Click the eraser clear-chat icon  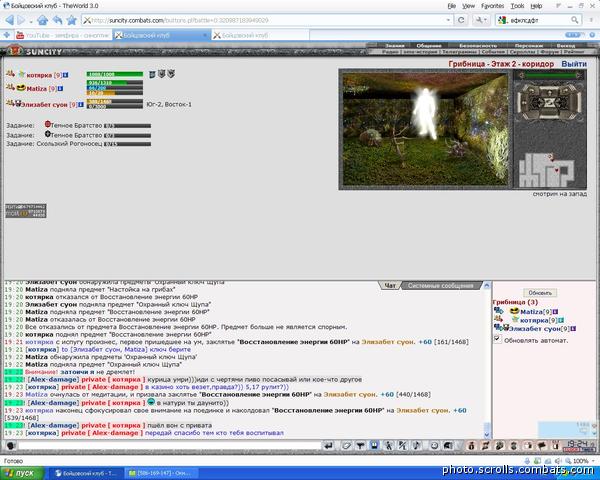tap(346, 446)
